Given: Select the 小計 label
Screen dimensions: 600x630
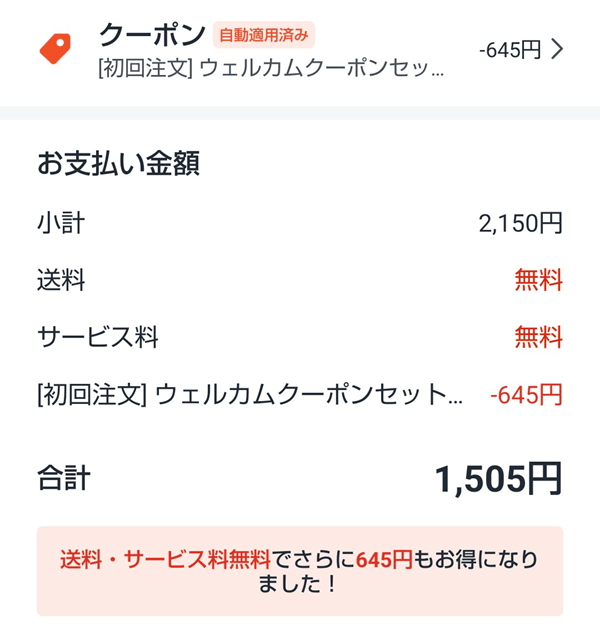Looking at the screenshot, I should click(61, 222).
